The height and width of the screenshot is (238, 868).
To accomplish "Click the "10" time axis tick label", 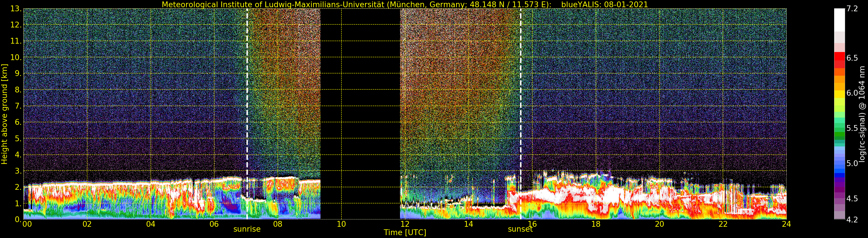I will pyautogui.click(x=341, y=224).
